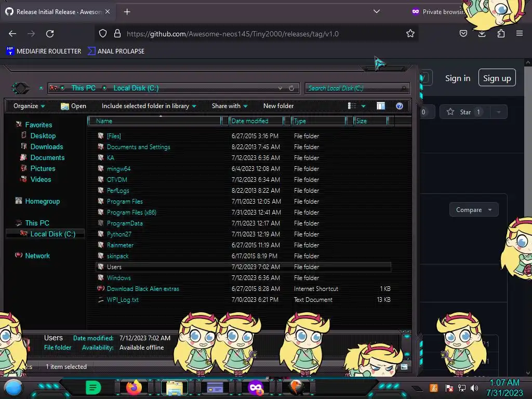Open Share with menu

click(x=230, y=106)
